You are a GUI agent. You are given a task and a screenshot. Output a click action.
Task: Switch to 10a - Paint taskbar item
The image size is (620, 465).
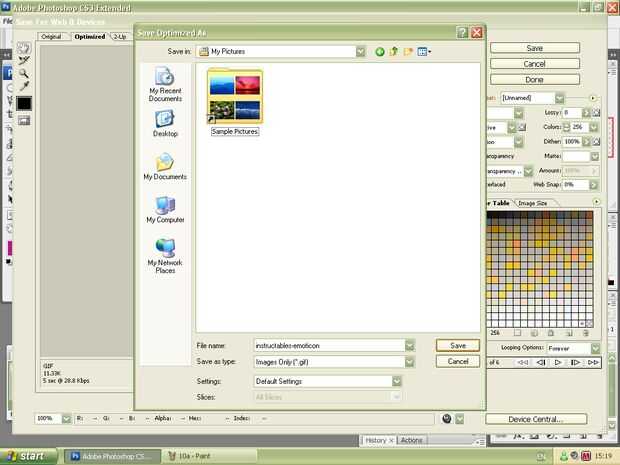[x=209, y=456]
